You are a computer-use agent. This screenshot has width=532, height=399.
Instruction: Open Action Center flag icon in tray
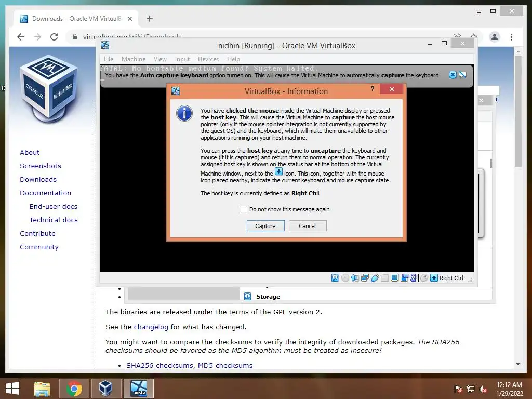point(458,389)
